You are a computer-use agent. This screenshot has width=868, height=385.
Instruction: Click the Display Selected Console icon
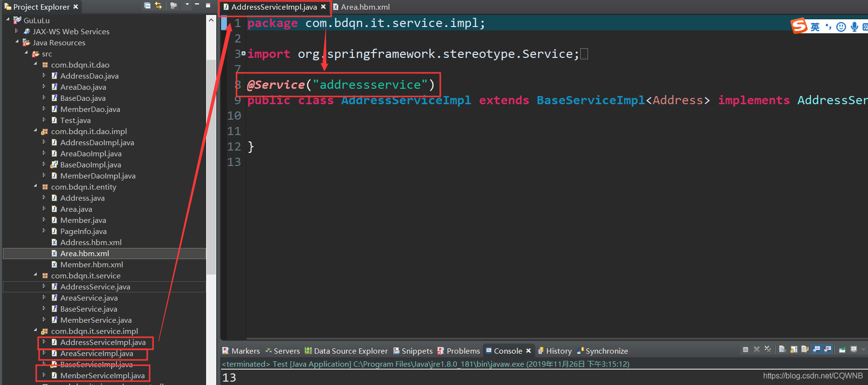pyautogui.click(x=854, y=349)
